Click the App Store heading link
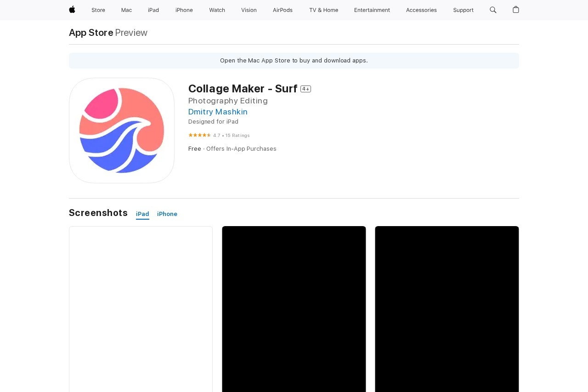Viewport: 588px width, 392px height. [x=91, y=33]
